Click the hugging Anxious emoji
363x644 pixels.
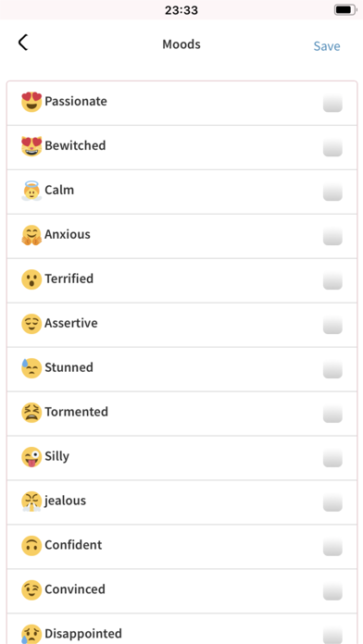click(31, 235)
